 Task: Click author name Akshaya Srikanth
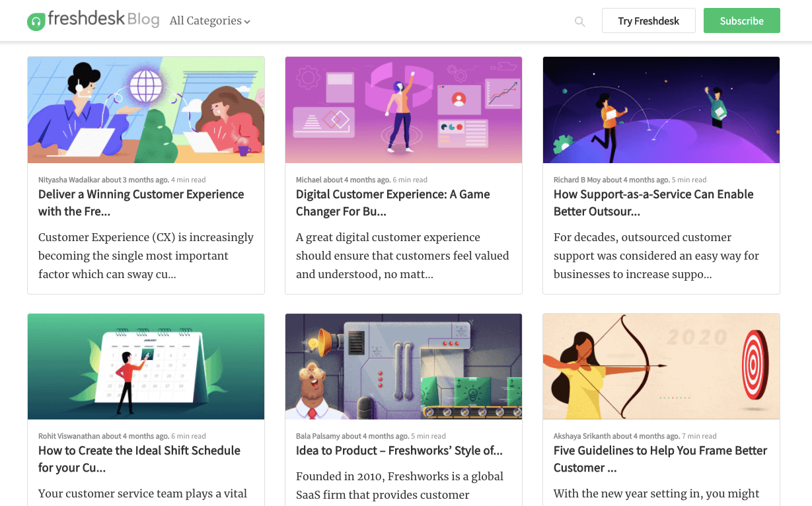pos(582,436)
